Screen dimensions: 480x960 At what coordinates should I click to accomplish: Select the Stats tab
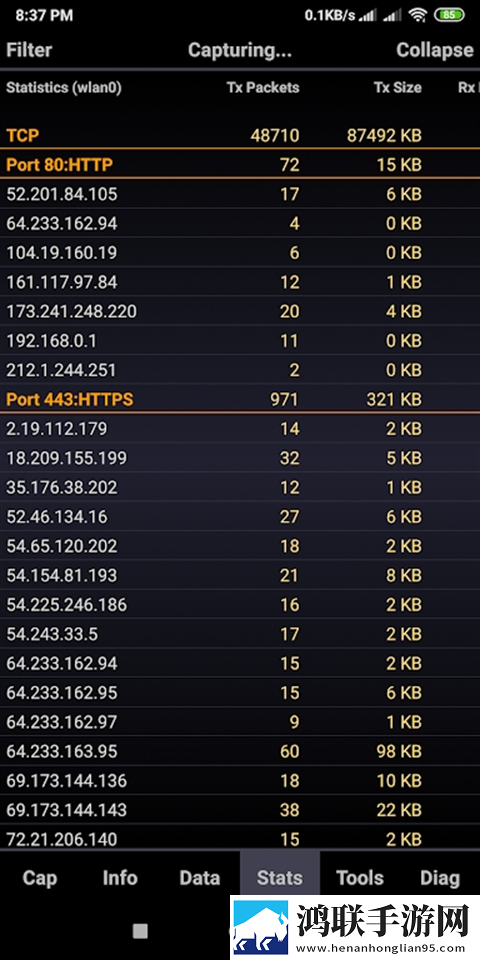pos(280,878)
